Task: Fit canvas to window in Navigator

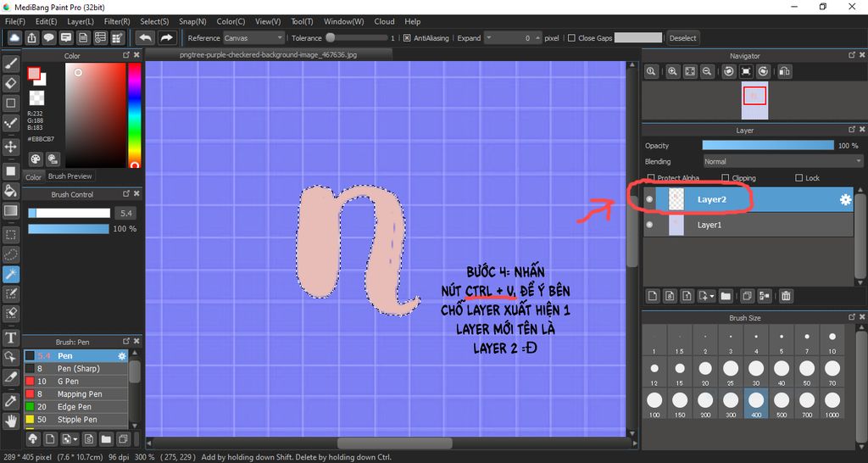Action: (x=690, y=71)
